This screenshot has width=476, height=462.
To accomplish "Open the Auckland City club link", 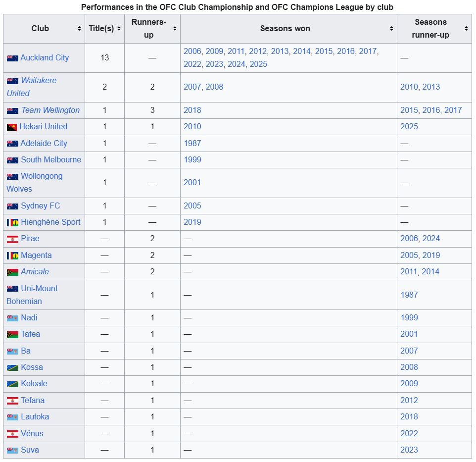I will coord(45,58).
